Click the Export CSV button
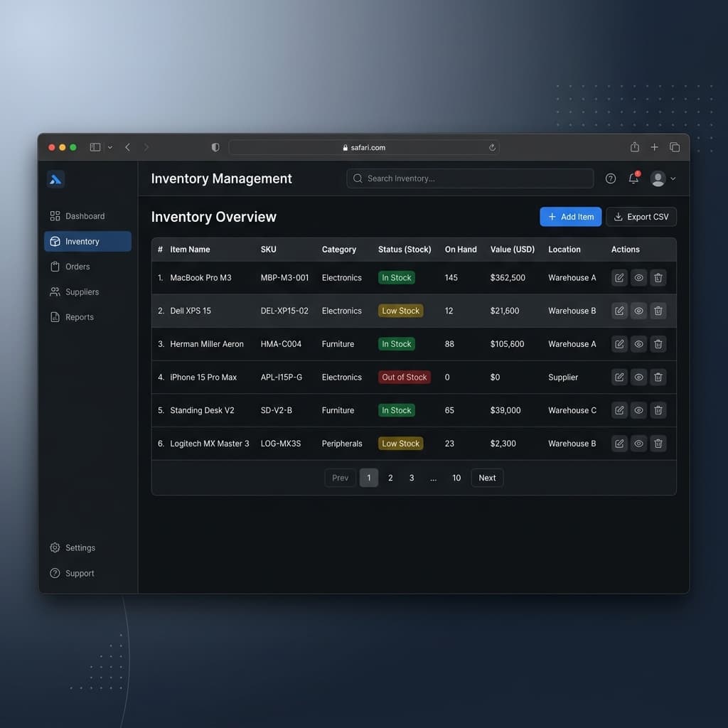728x728 pixels. pyautogui.click(x=641, y=217)
